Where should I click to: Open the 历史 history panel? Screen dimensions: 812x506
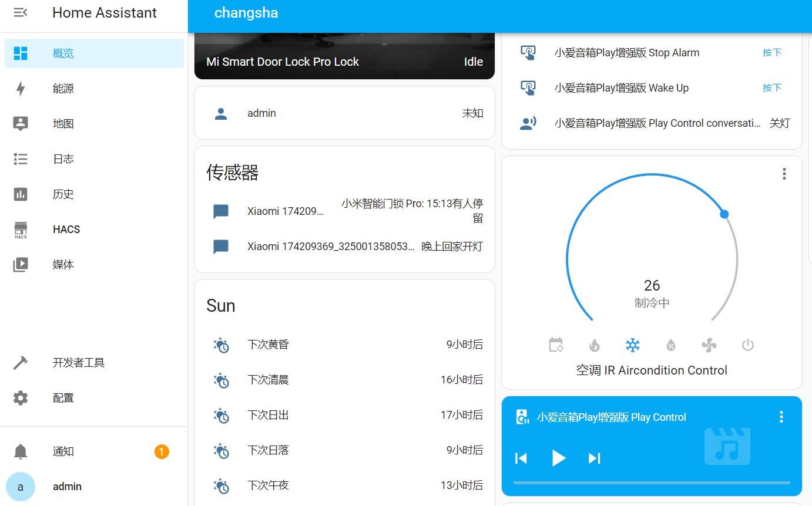[94, 194]
